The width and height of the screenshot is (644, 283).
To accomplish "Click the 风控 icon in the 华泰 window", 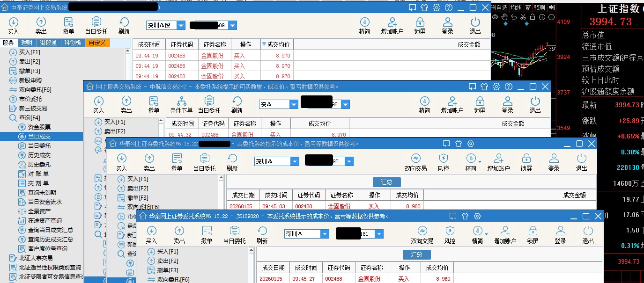I will [x=444, y=163].
